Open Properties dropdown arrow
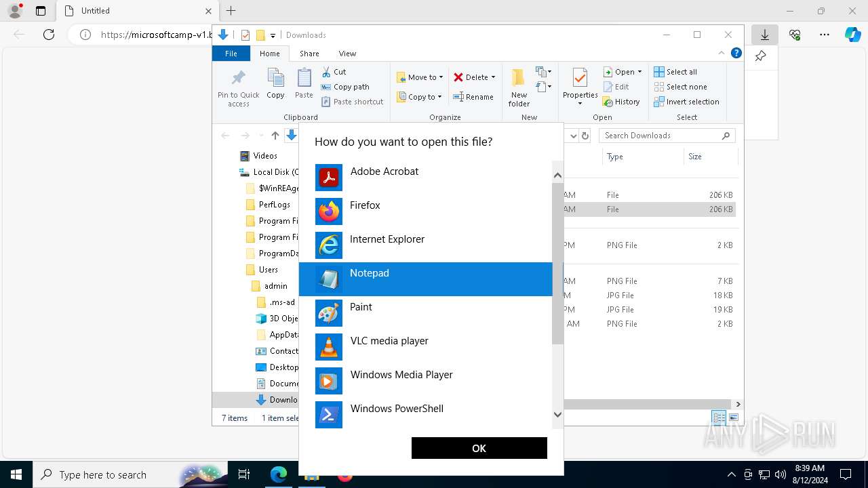Image resolution: width=868 pixels, height=488 pixels. 580,104
